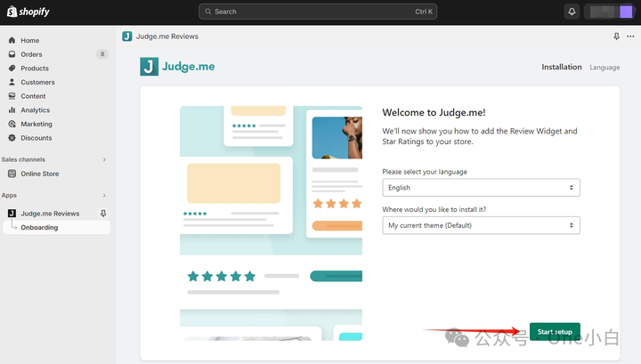Screen dimensions: 641x364
Task: Click the Judge.me icon in the page header
Action: [127, 36]
